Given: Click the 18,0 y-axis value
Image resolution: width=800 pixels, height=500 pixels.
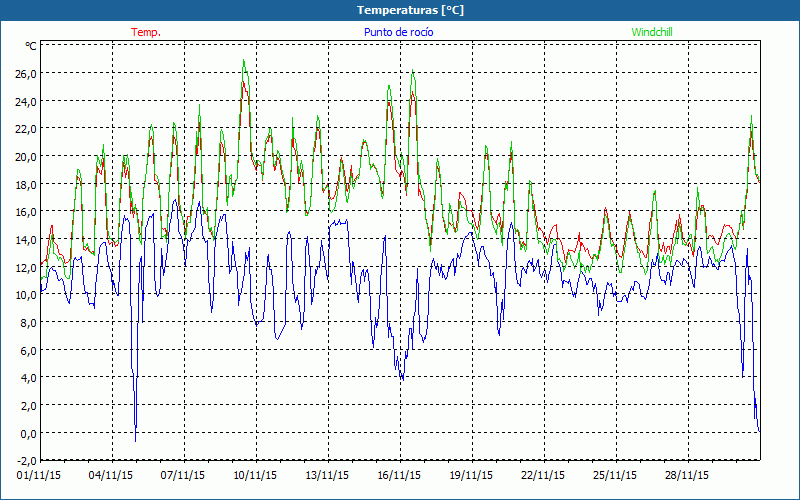Looking at the screenshot, I should 26,185.
